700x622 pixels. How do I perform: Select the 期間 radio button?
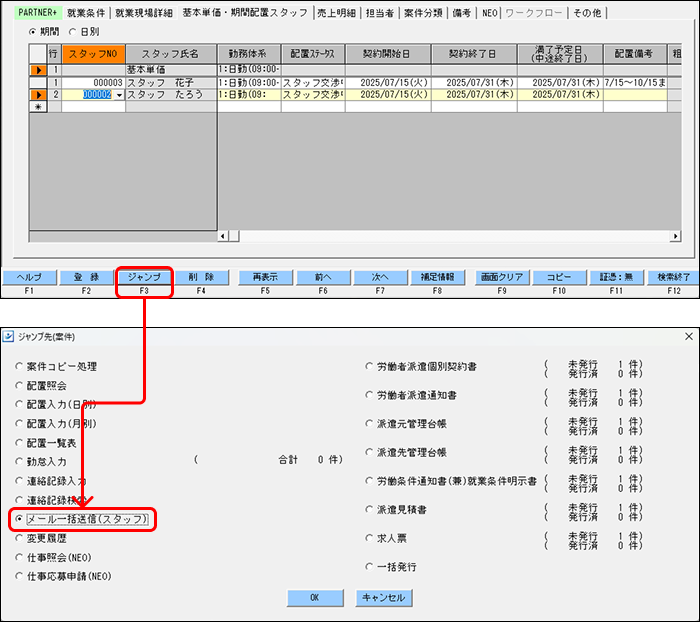(32, 32)
